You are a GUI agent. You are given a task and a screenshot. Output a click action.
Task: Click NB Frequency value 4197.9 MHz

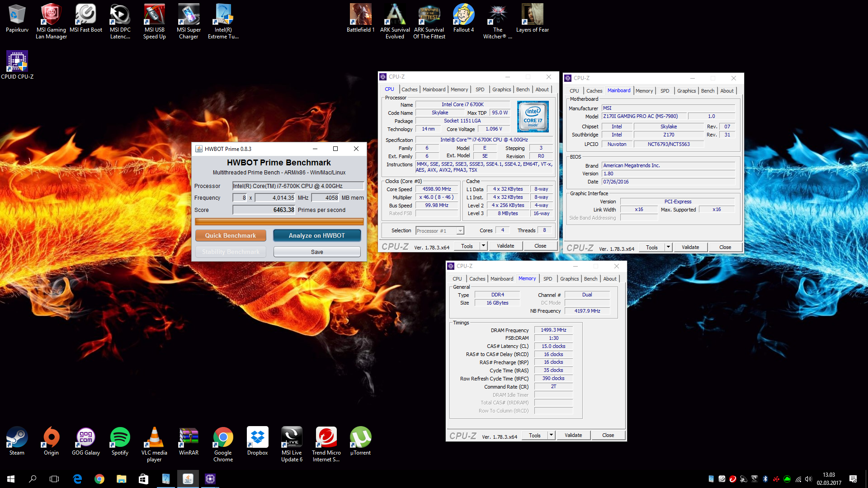587,311
